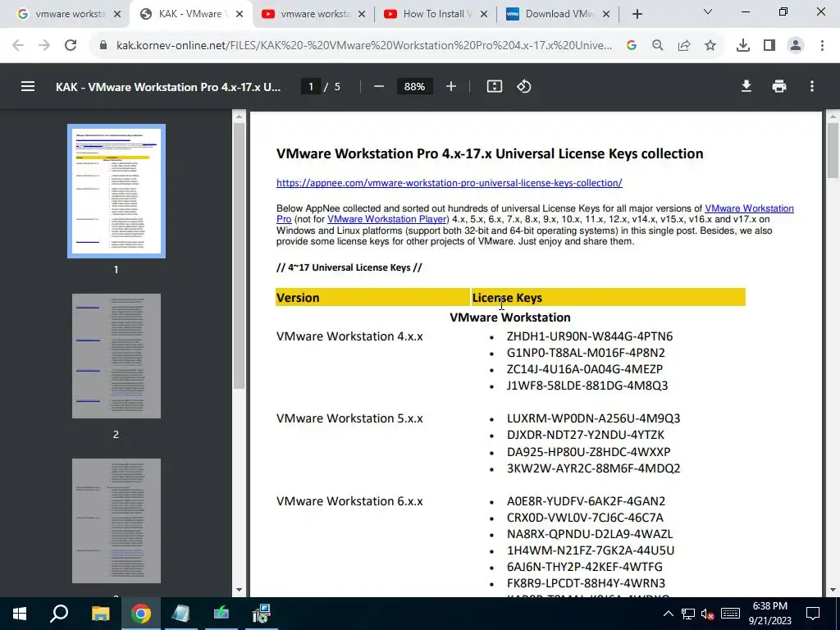Screen dimensions: 840x630
Task: Click key ZHDH1-UR90N-W844G-4PTN6
Action: (x=589, y=336)
